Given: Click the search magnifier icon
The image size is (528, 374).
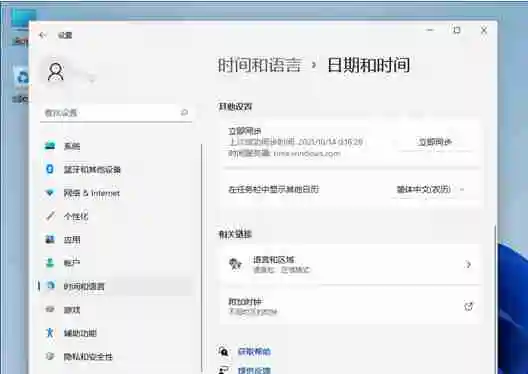Looking at the screenshot, I should click(x=184, y=112).
